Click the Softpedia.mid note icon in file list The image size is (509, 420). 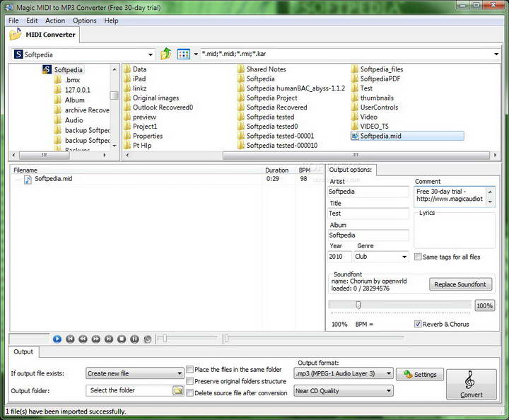coord(28,179)
